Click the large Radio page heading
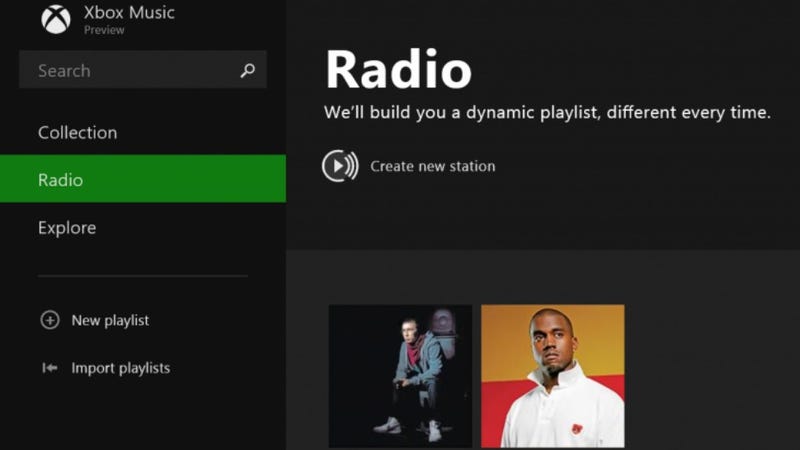This screenshot has height=450, width=800. (x=398, y=69)
